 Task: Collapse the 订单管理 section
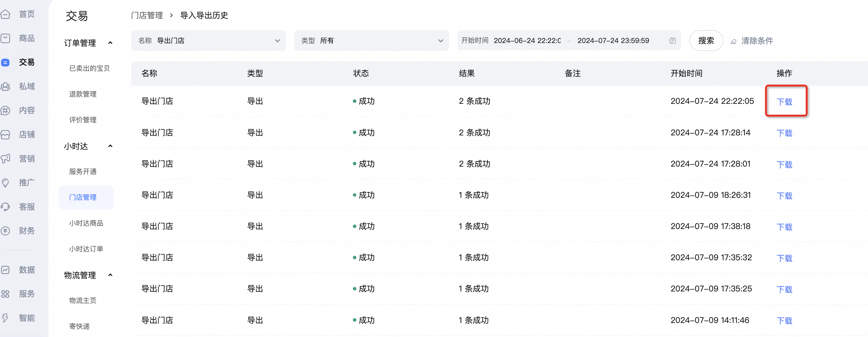click(x=110, y=43)
